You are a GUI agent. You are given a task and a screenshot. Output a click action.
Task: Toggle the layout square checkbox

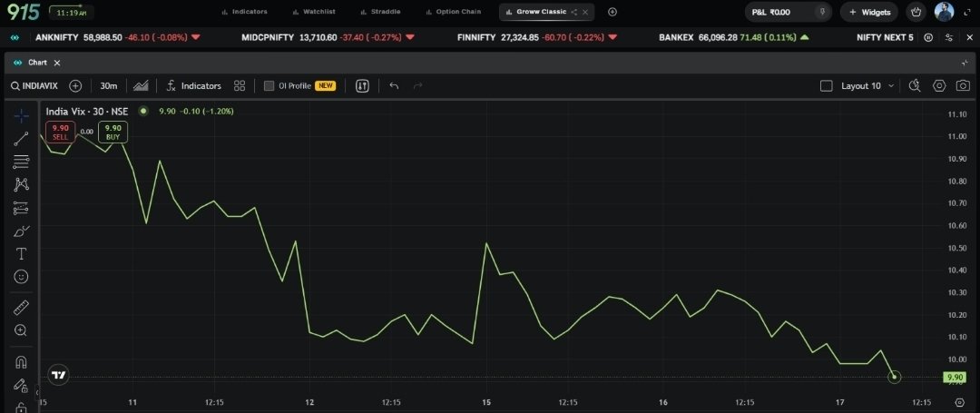coord(827,85)
